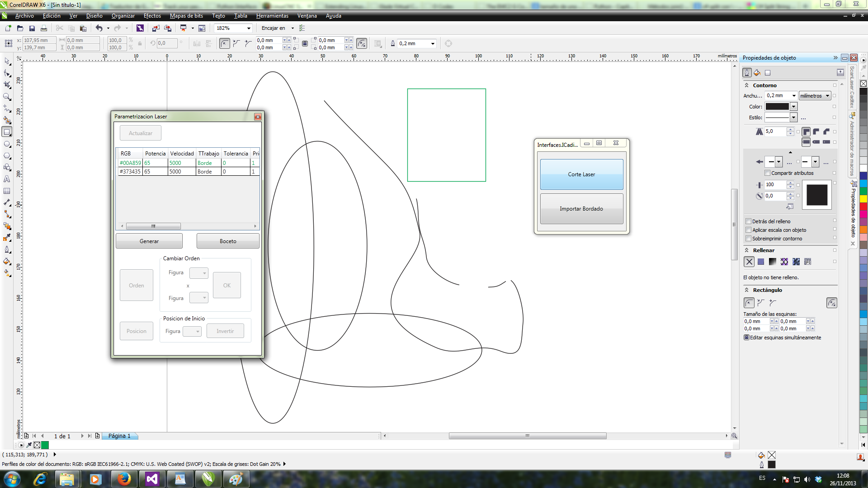The width and height of the screenshot is (868, 488).
Task: Click the Export icon in toolbar
Action: [x=168, y=28]
